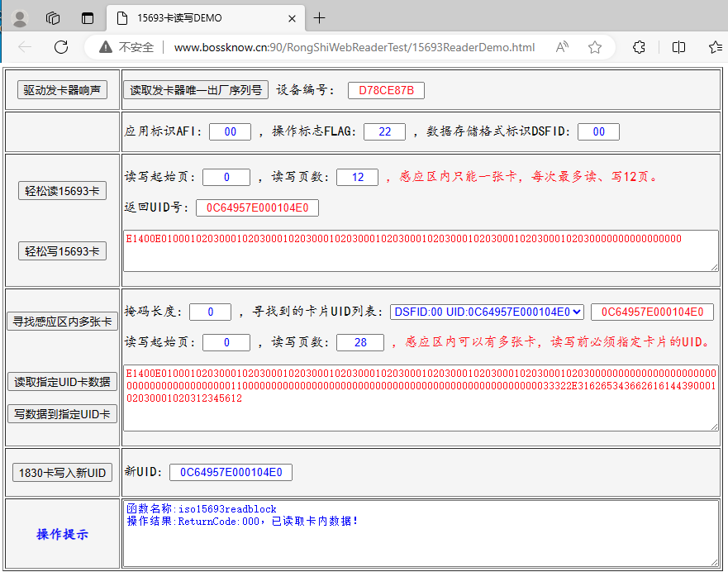
Task: Click the 不安全 site warning icon
Action: [x=106, y=47]
